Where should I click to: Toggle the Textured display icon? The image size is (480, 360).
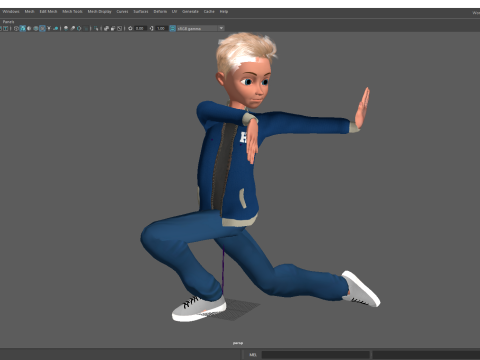42,28
